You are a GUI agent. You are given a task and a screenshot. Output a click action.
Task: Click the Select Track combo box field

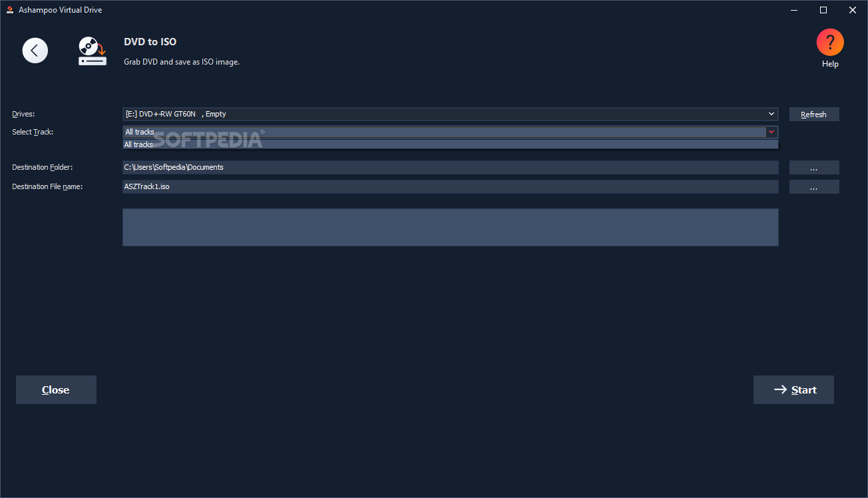451,132
